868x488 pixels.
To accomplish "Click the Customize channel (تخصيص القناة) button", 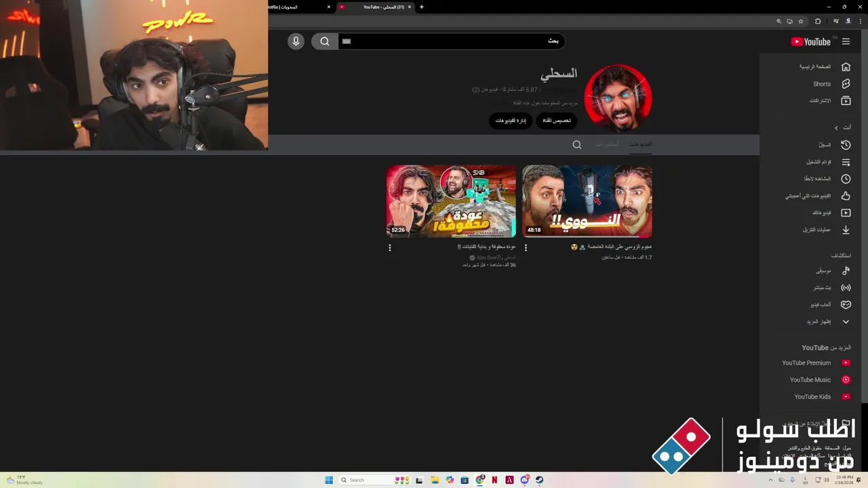I will point(557,121).
